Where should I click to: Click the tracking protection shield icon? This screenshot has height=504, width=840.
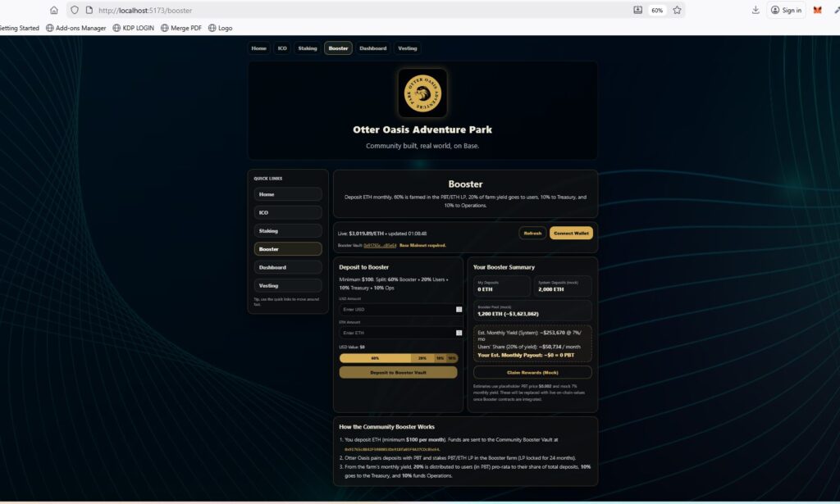pos(75,10)
